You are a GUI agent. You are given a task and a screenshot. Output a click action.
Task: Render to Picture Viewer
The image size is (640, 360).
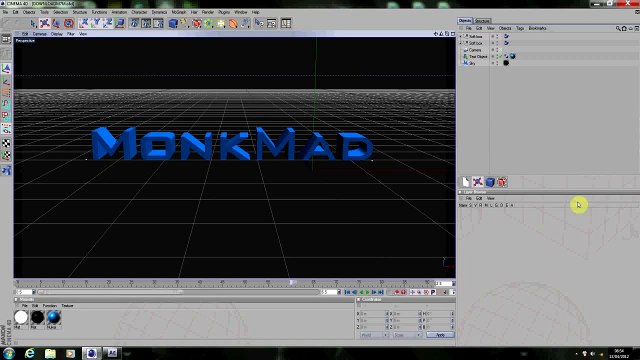[x=146, y=23]
